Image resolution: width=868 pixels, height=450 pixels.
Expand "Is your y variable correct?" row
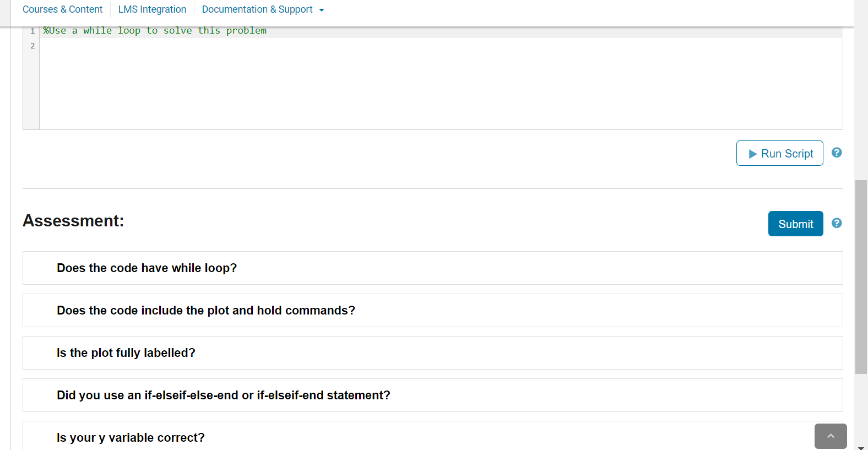point(130,438)
